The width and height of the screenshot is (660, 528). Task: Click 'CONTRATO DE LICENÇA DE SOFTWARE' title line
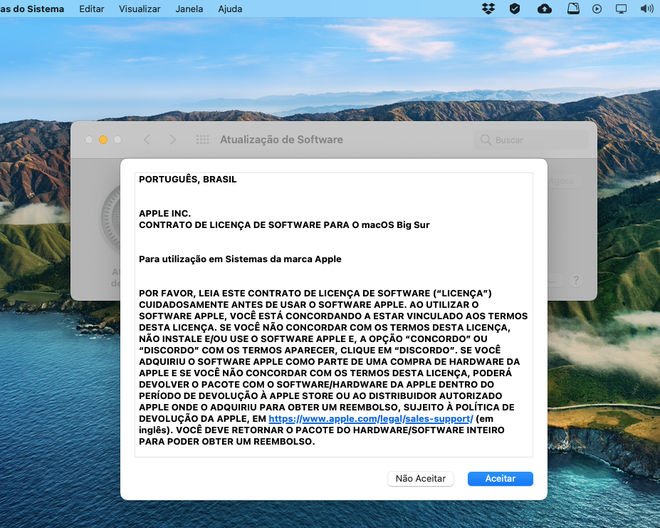[284, 225]
